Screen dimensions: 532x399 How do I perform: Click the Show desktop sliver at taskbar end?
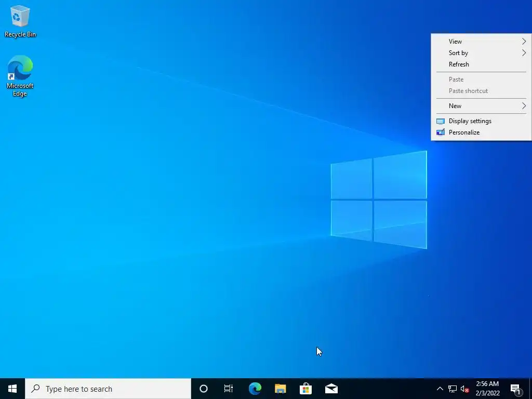click(530, 389)
